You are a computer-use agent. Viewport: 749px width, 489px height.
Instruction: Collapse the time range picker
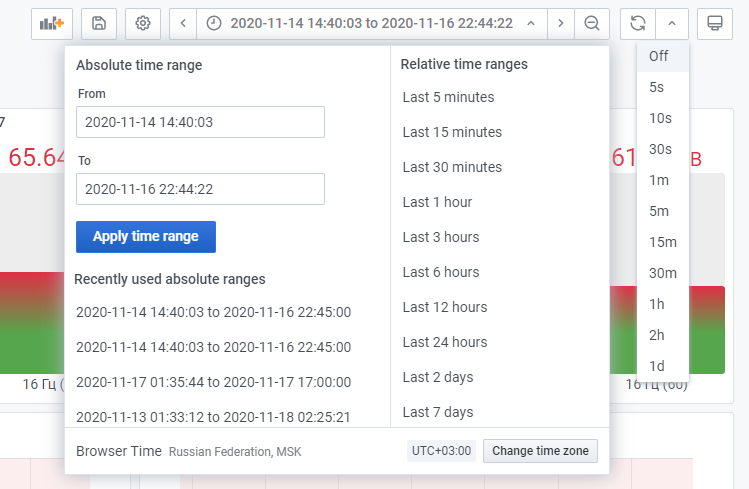(x=530, y=23)
